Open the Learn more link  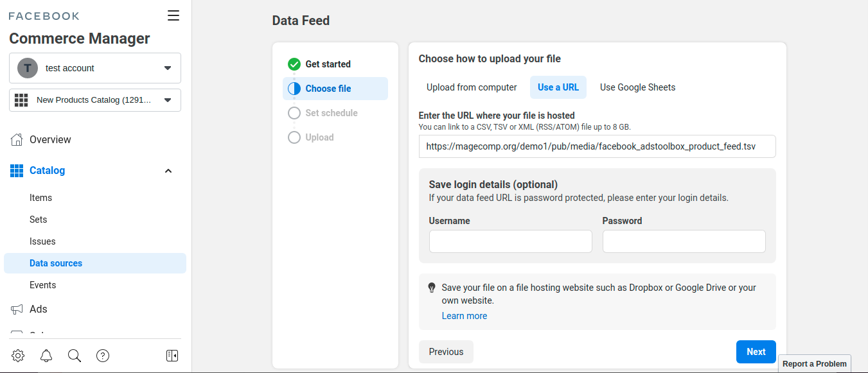pos(464,316)
